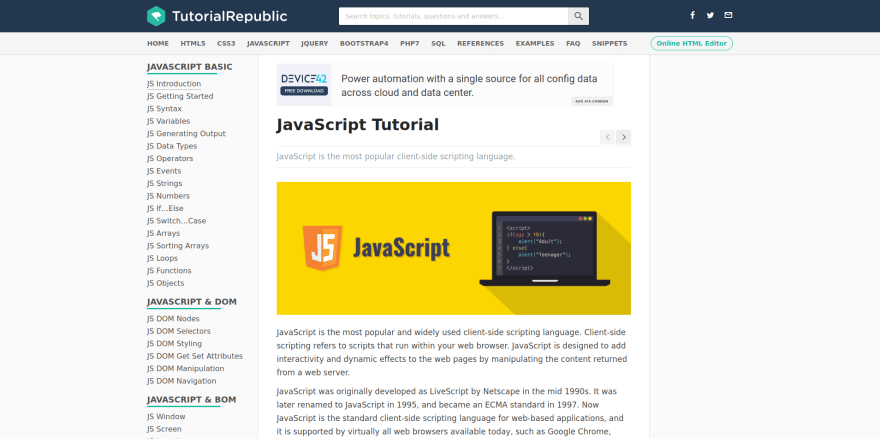Open the JS If…Else chapter

coord(165,208)
